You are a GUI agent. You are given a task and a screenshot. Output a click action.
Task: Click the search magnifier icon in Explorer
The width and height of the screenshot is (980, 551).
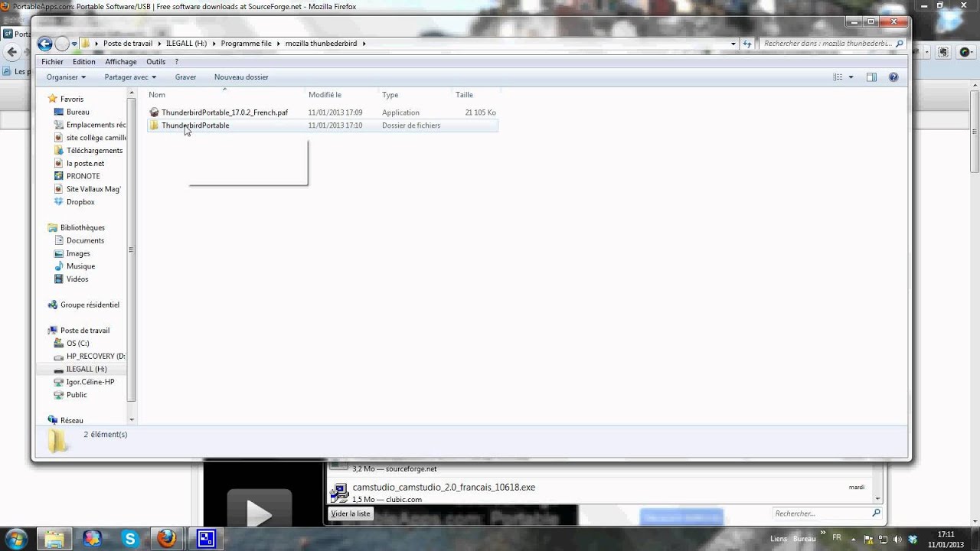click(900, 44)
